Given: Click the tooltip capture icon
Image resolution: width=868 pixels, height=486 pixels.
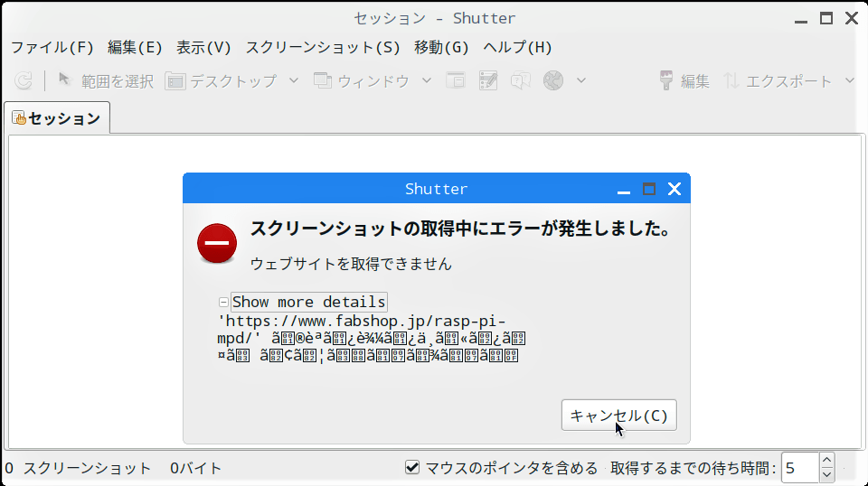Looking at the screenshot, I should click(x=521, y=80).
